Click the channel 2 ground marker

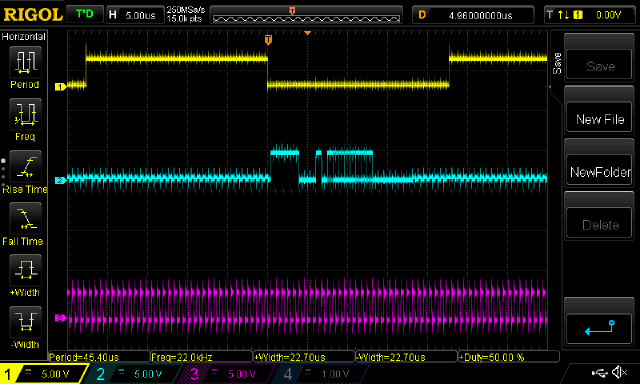[x=60, y=180]
